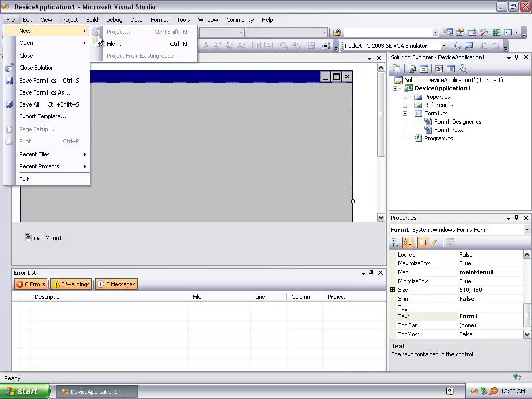Switch Properties to Categorized view

point(395,243)
